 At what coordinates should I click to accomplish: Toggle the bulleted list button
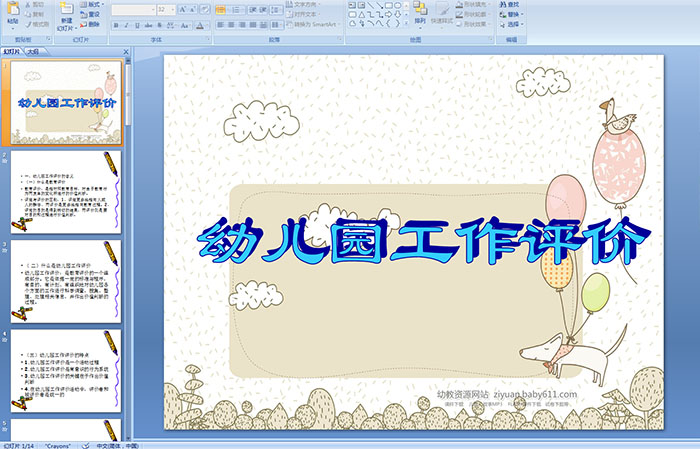[x=220, y=10]
